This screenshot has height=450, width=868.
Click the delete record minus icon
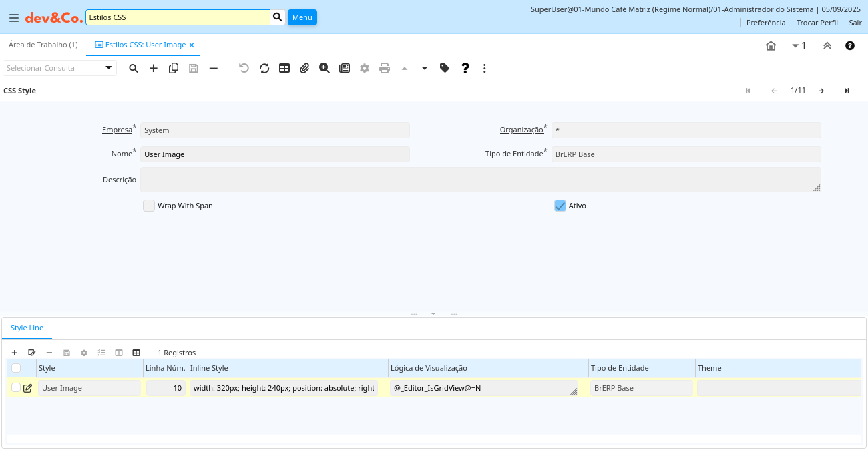click(214, 68)
